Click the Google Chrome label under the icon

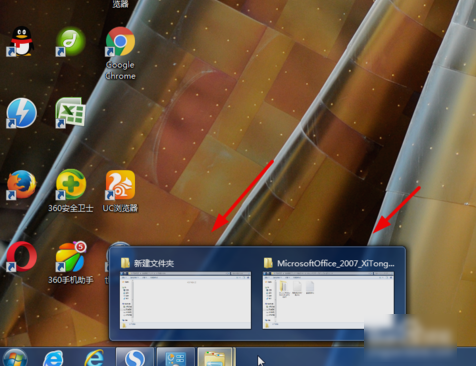[120, 70]
